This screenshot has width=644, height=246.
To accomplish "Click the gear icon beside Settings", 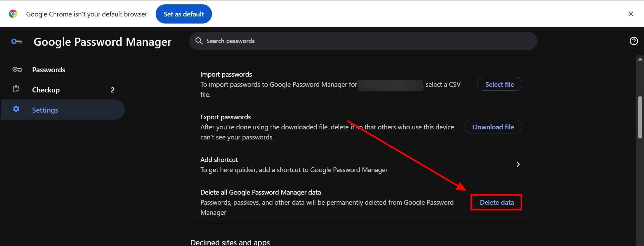I will point(16,109).
